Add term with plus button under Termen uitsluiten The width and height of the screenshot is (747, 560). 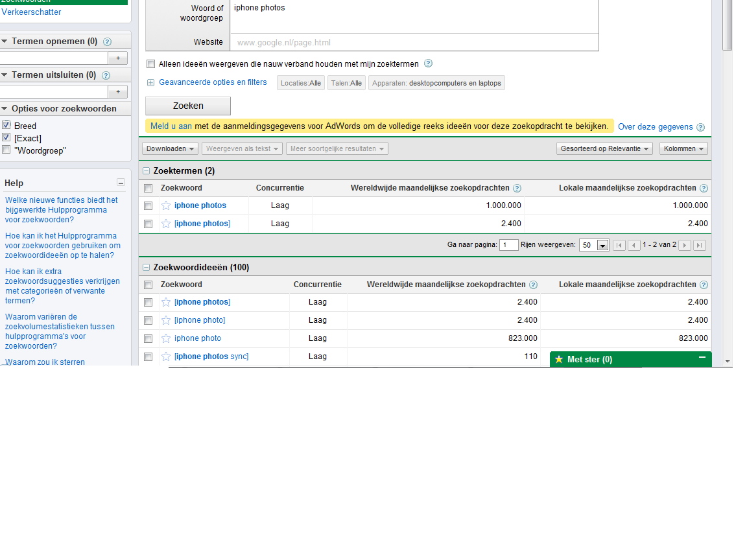click(118, 91)
